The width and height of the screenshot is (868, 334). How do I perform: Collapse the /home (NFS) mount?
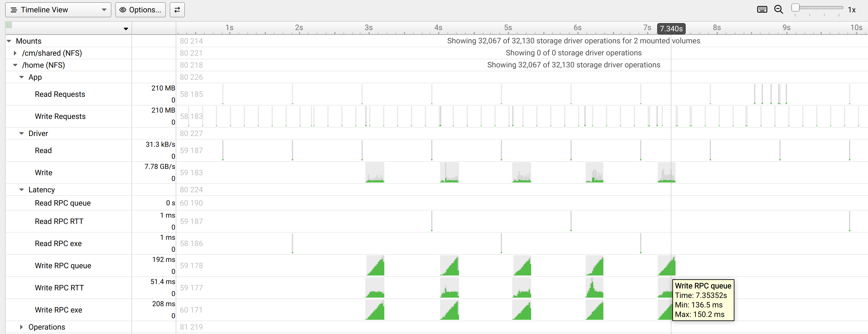click(15, 65)
